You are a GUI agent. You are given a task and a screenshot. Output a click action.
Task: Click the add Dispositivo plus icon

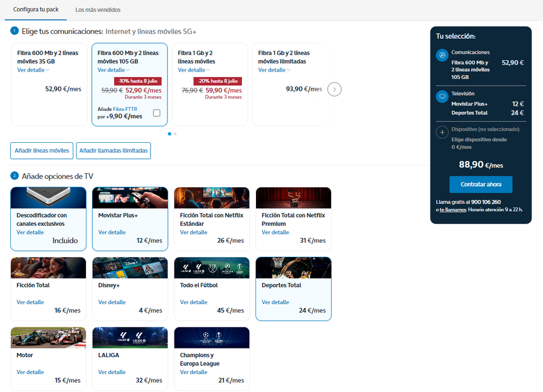pos(442,132)
